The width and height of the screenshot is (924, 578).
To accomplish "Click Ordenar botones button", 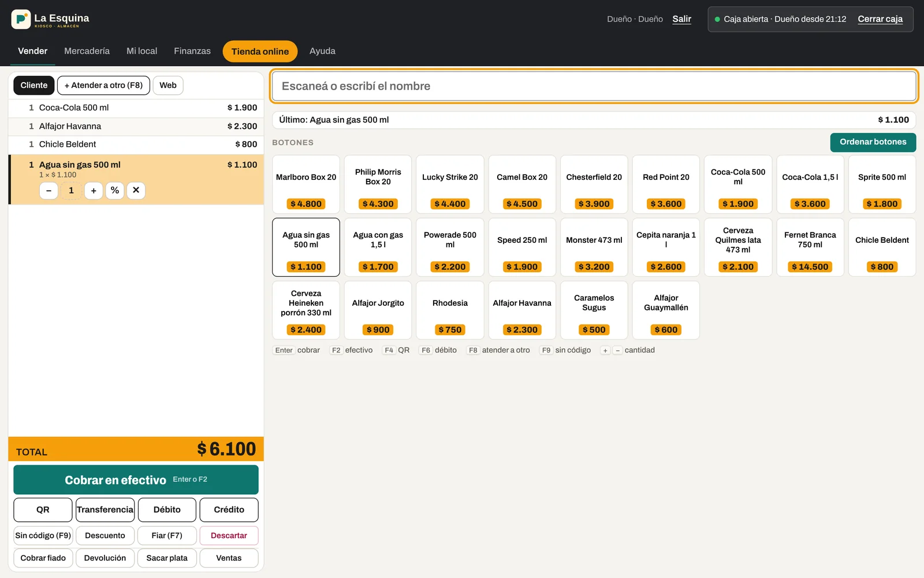I will click(873, 142).
